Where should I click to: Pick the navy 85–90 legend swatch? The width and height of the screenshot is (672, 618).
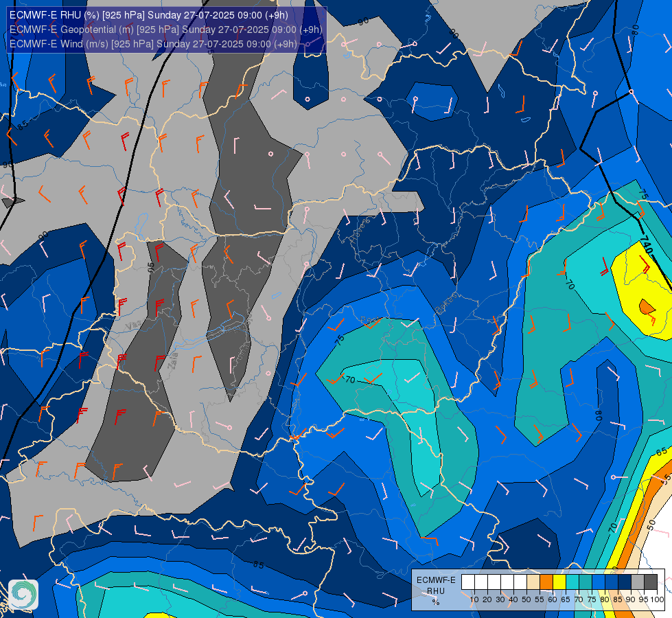pyautogui.click(x=625, y=582)
